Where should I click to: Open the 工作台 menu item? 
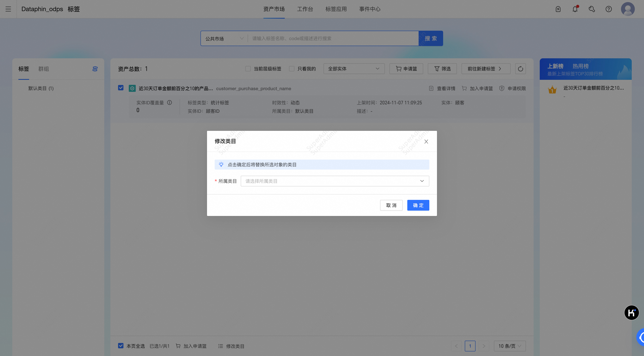(305, 9)
